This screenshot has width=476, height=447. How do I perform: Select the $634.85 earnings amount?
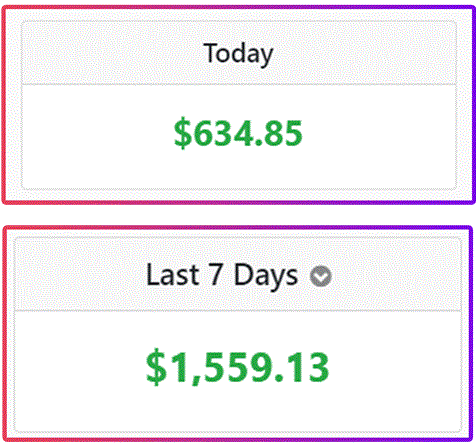coord(238,133)
